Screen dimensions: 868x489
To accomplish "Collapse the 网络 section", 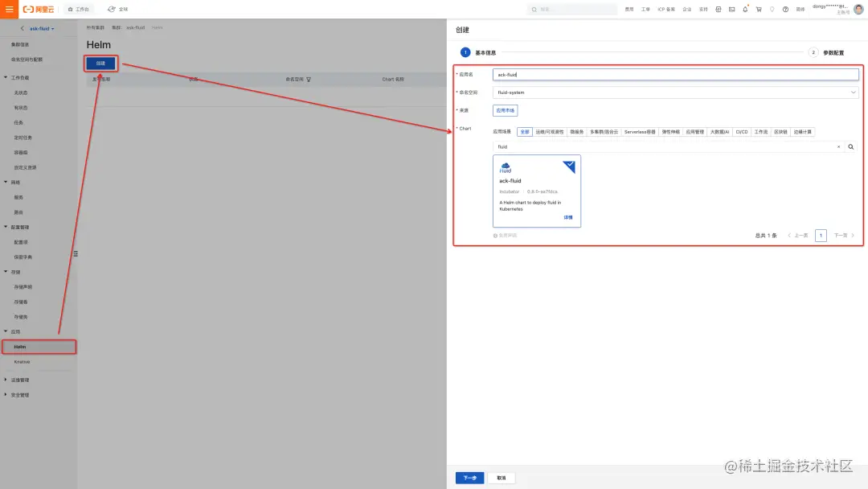I will (x=6, y=183).
